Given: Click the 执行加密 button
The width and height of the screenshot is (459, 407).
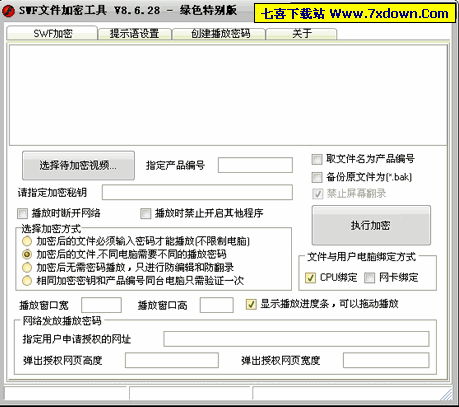Looking at the screenshot, I should [x=371, y=225].
